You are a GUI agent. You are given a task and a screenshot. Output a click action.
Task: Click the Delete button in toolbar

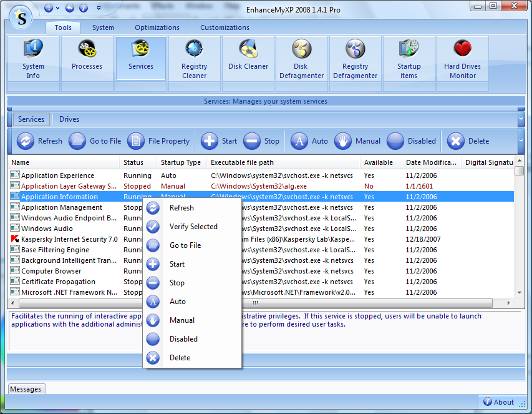point(469,141)
